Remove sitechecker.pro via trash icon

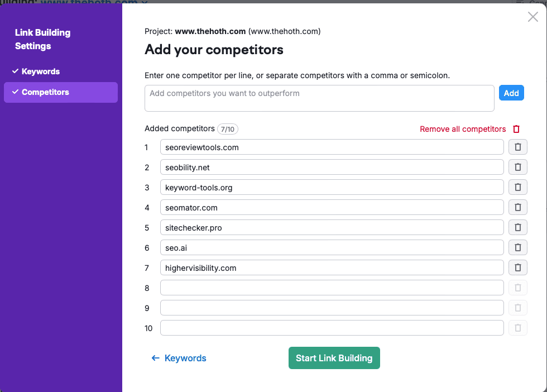coord(517,227)
